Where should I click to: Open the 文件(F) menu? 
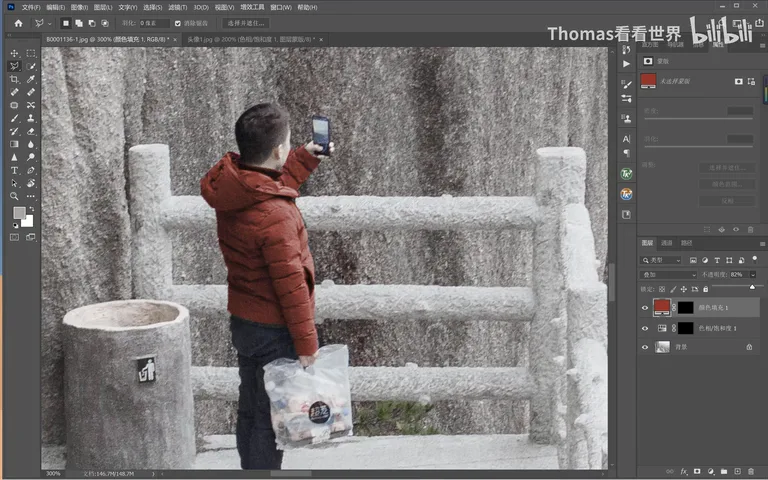[x=31, y=7]
